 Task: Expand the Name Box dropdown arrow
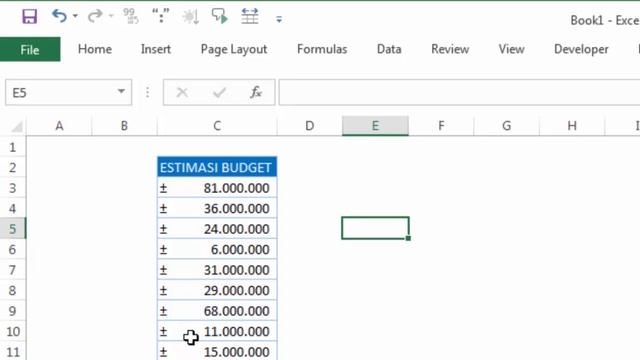point(121,91)
